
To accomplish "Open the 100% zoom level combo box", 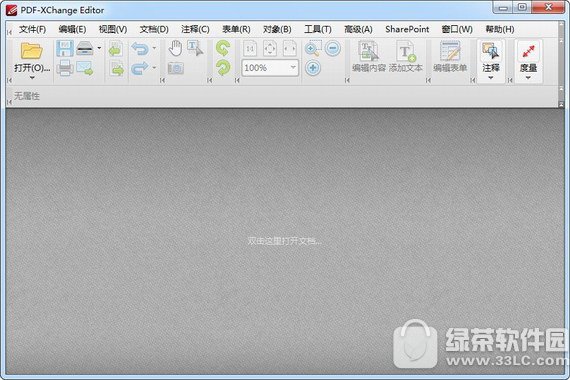I will 293,68.
